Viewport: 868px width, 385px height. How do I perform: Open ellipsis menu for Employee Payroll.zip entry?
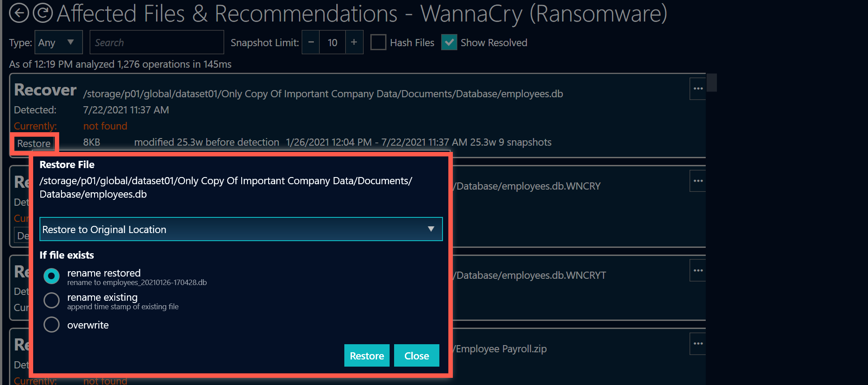698,344
